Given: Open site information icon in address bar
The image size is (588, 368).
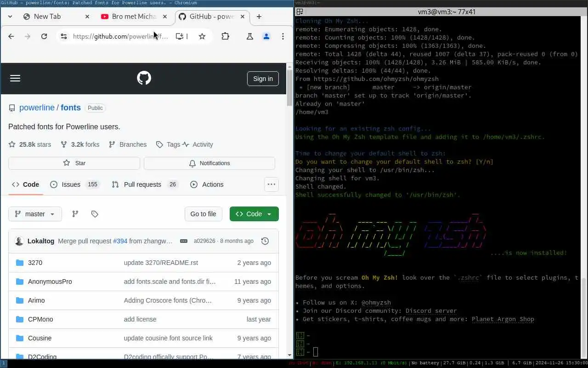Looking at the screenshot, I should click(64, 36).
